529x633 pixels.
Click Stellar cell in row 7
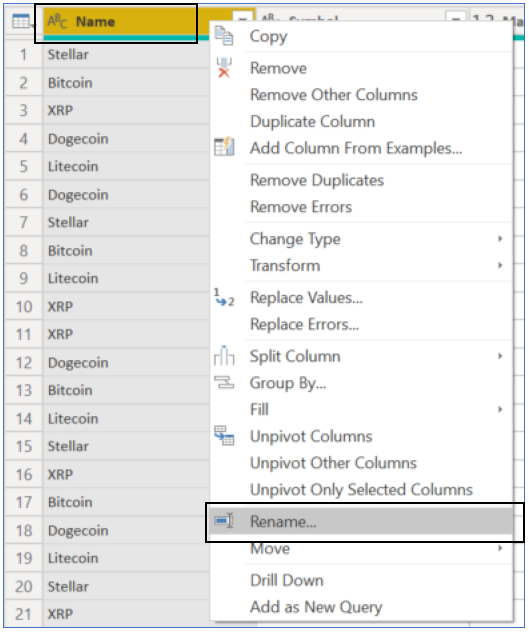coord(126,222)
